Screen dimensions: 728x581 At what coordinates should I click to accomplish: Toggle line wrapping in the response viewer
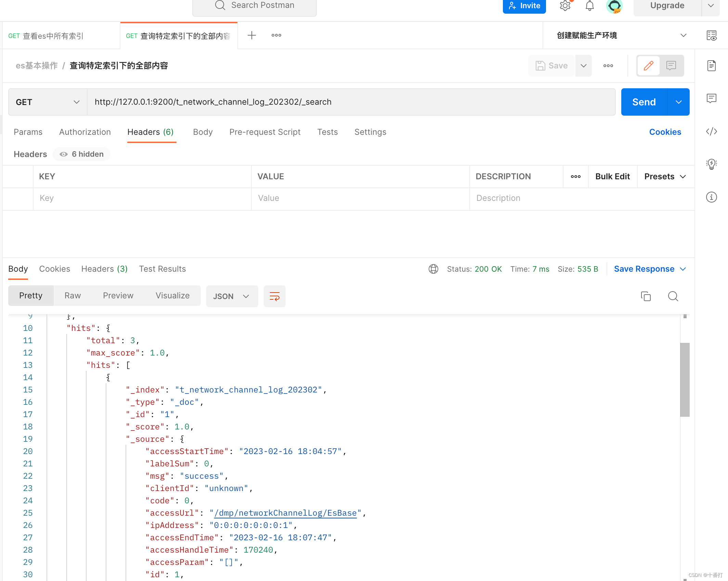tap(275, 296)
